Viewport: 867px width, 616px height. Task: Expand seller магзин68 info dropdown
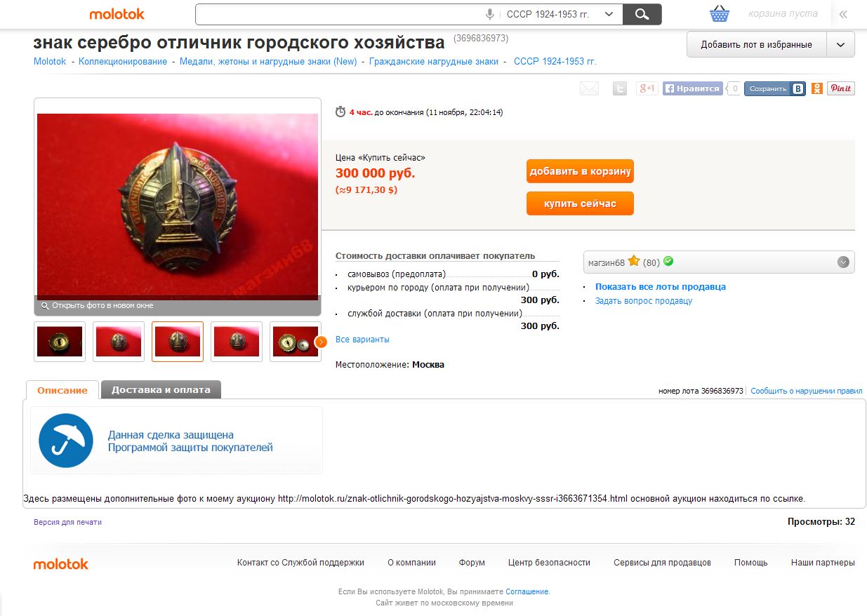(843, 262)
